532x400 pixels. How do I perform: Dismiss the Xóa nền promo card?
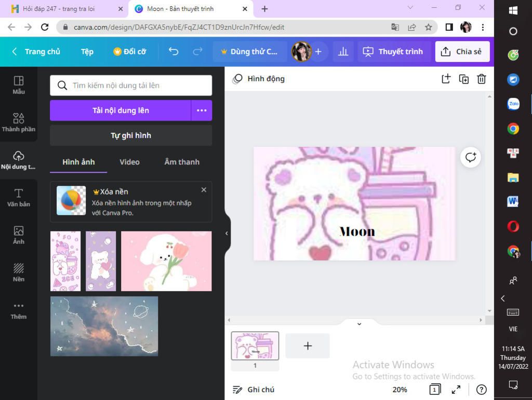click(x=204, y=190)
